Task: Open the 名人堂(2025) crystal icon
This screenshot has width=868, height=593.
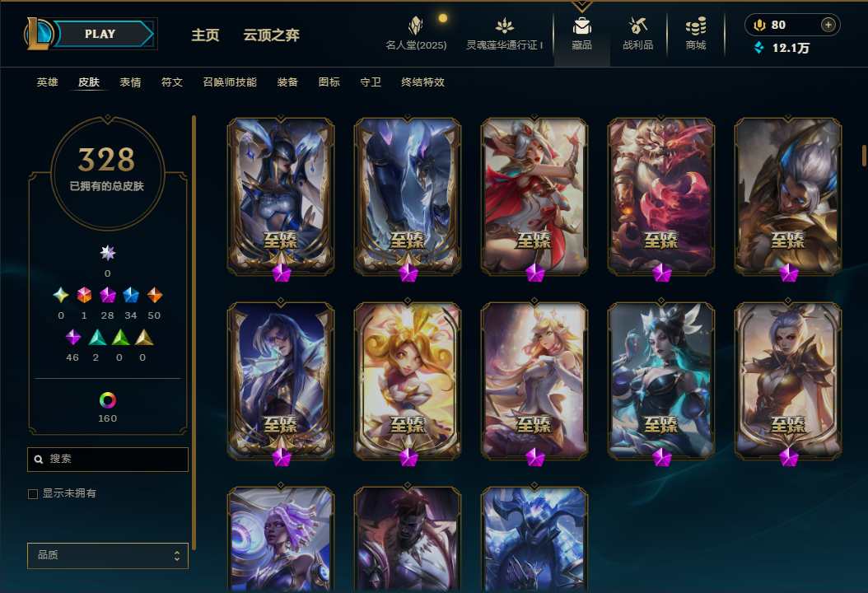Action: 416,26
